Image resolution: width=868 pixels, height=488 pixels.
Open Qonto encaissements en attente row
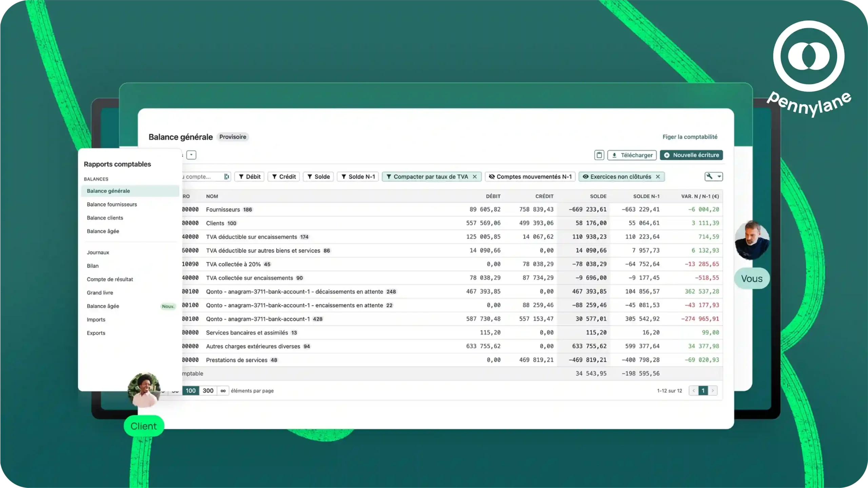coord(452,305)
